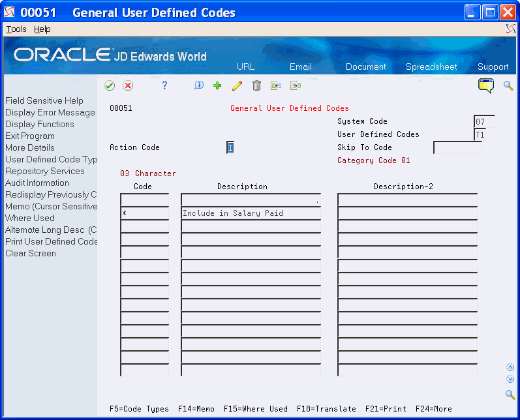This screenshot has height=420, width=520.
Task: Click the green plus add icon
Action: (x=217, y=86)
